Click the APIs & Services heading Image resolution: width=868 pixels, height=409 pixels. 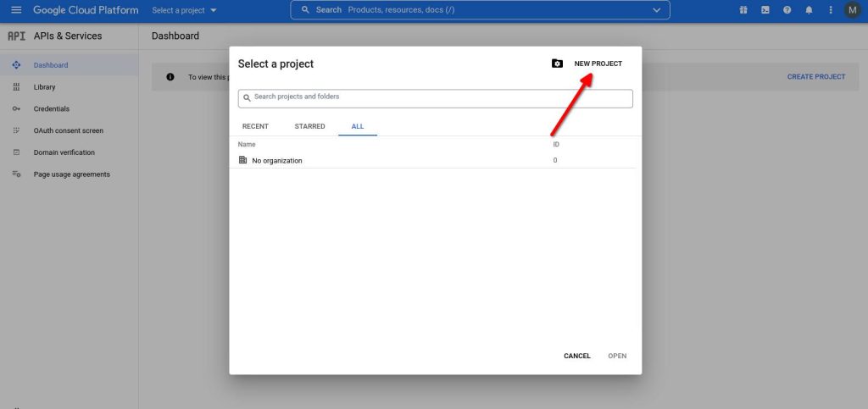pos(68,36)
